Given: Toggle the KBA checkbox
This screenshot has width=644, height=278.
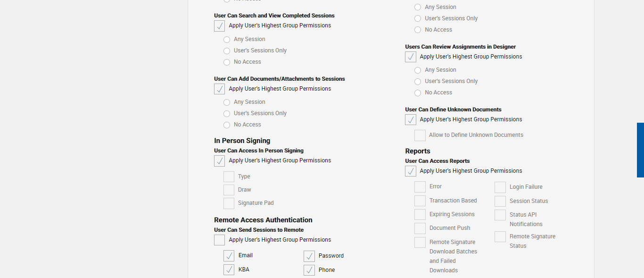Looking at the screenshot, I should coord(229,270).
